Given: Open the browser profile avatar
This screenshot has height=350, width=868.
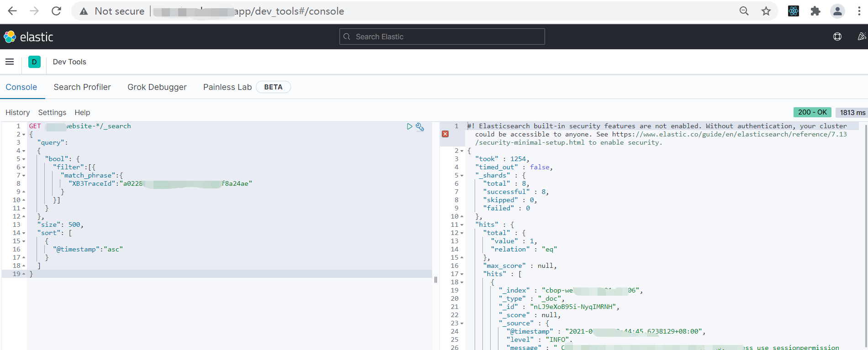Looking at the screenshot, I should [837, 11].
